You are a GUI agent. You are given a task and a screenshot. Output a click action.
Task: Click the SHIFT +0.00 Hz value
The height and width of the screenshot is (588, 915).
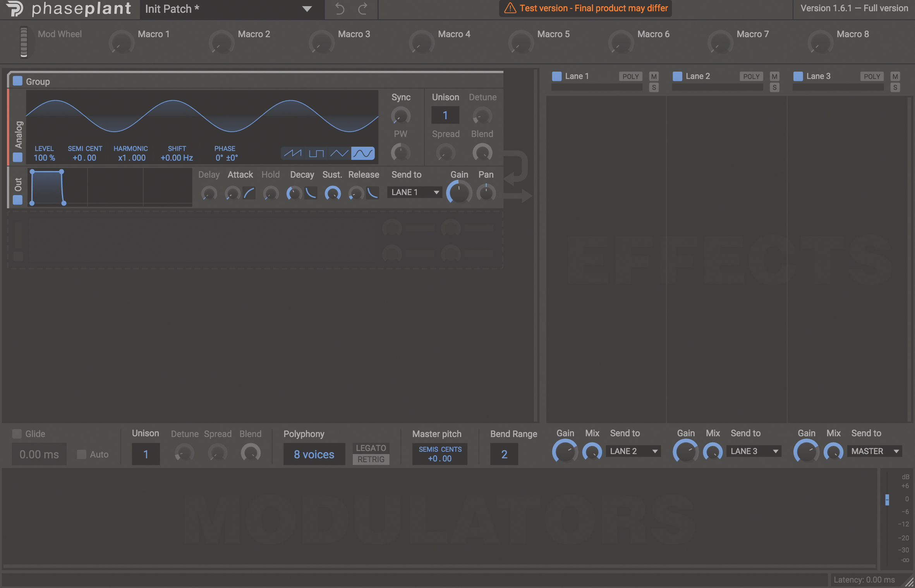pos(177,158)
